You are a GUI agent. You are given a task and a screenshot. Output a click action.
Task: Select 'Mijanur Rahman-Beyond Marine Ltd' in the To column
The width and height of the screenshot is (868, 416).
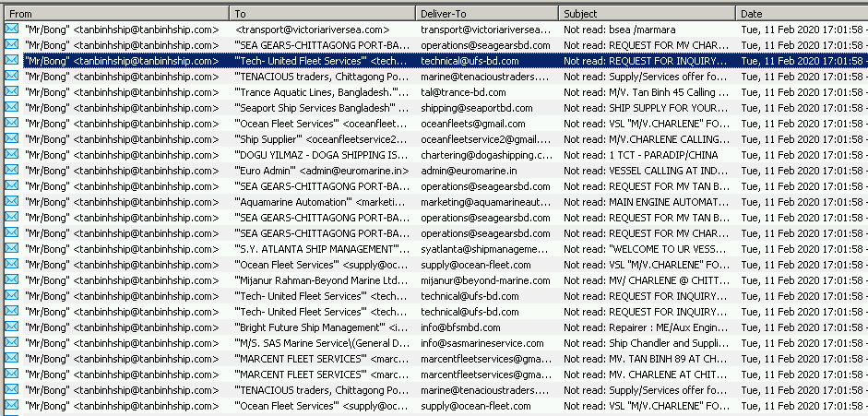(x=322, y=280)
